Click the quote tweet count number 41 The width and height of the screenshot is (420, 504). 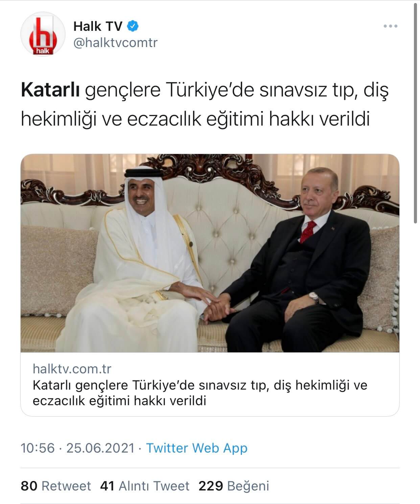pos(108,486)
